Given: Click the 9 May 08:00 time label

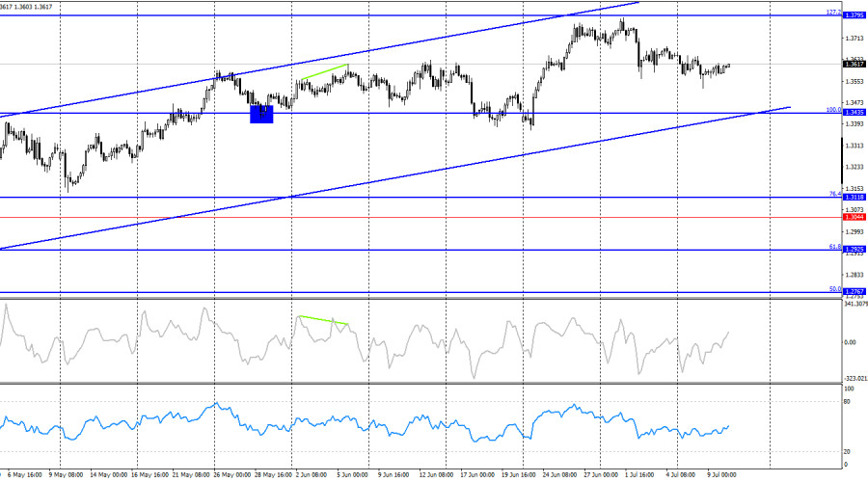Looking at the screenshot, I should tap(66, 475).
